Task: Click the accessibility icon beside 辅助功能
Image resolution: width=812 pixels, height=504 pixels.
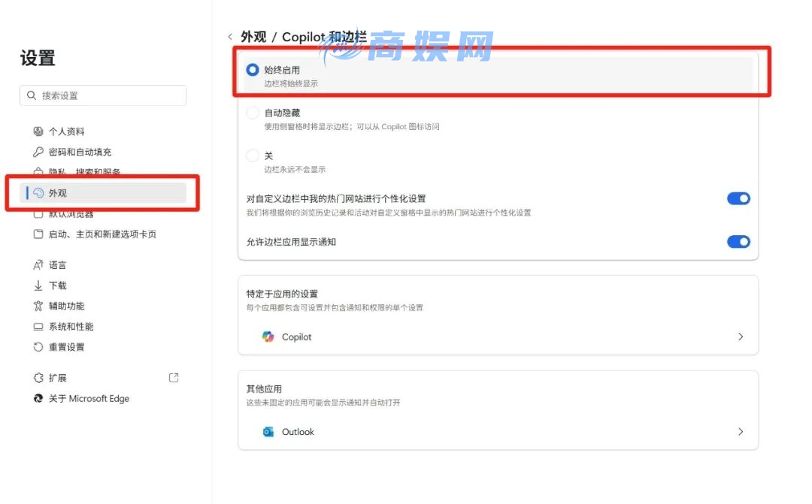Action: (x=38, y=306)
